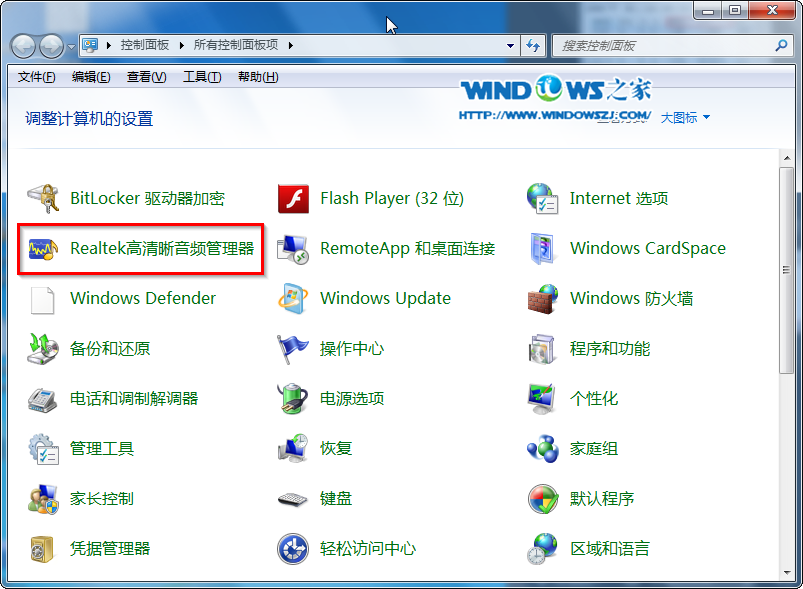Open the Flash Player (32 位) icon
The height and width of the screenshot is (589, 803).
point(292,199)
